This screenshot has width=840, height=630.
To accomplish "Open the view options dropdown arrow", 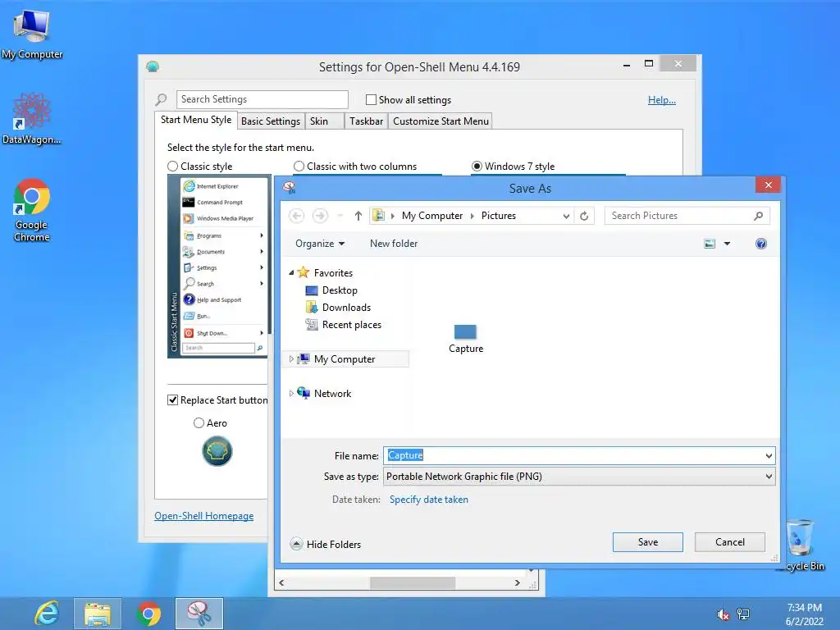I will (x=727, y=244).
